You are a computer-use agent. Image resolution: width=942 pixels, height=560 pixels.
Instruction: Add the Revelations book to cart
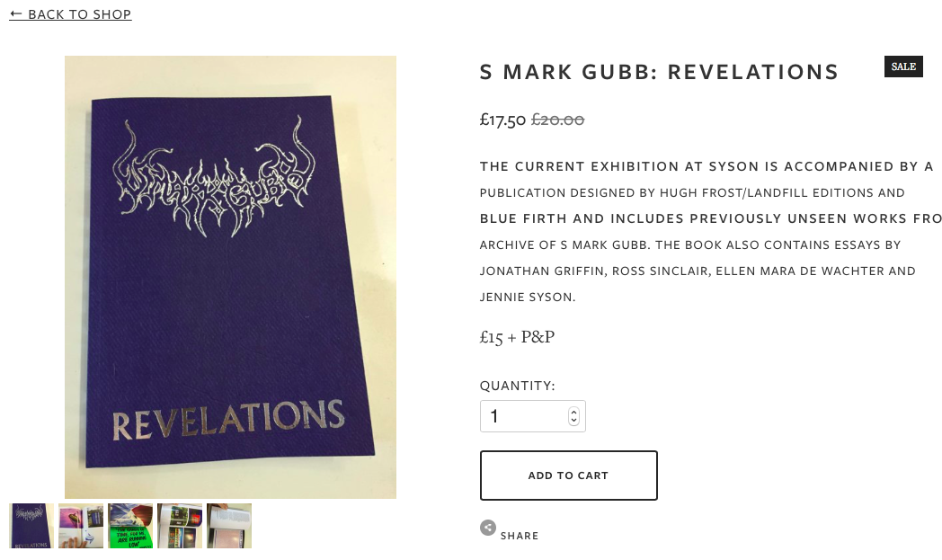[x=568, y=476]
